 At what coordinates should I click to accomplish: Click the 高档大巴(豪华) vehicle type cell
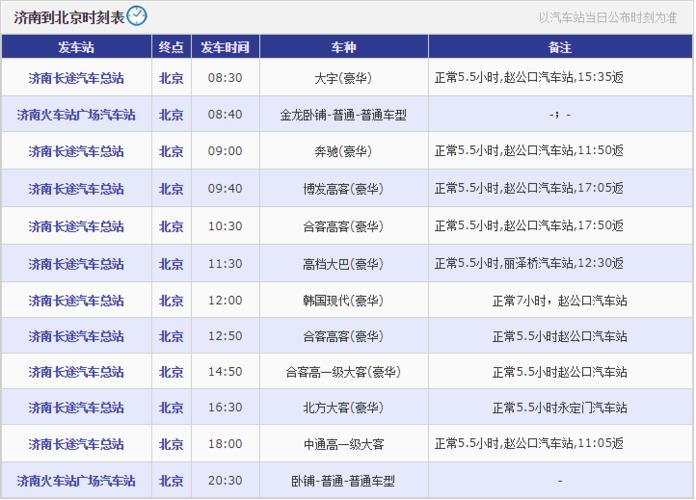click(x=344, y=264)
